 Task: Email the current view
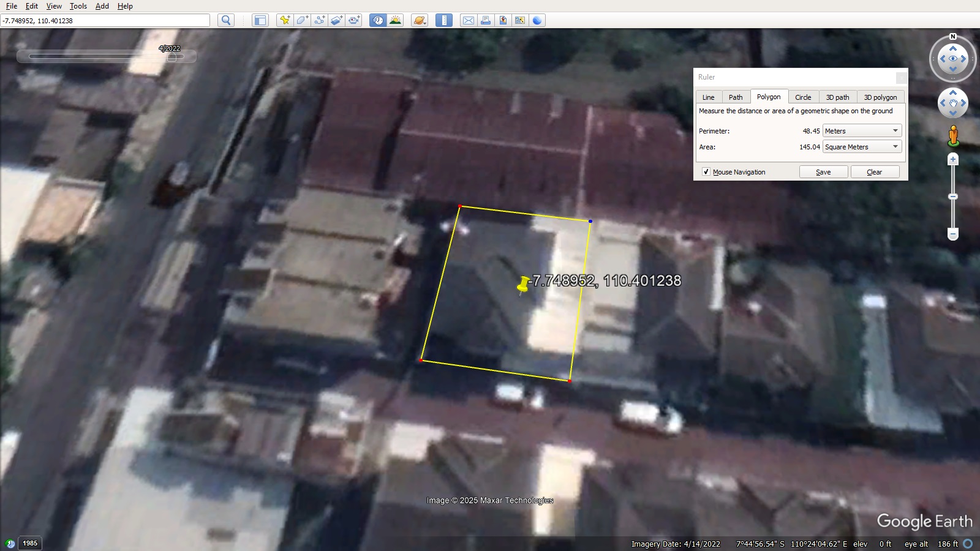point(469,20)
